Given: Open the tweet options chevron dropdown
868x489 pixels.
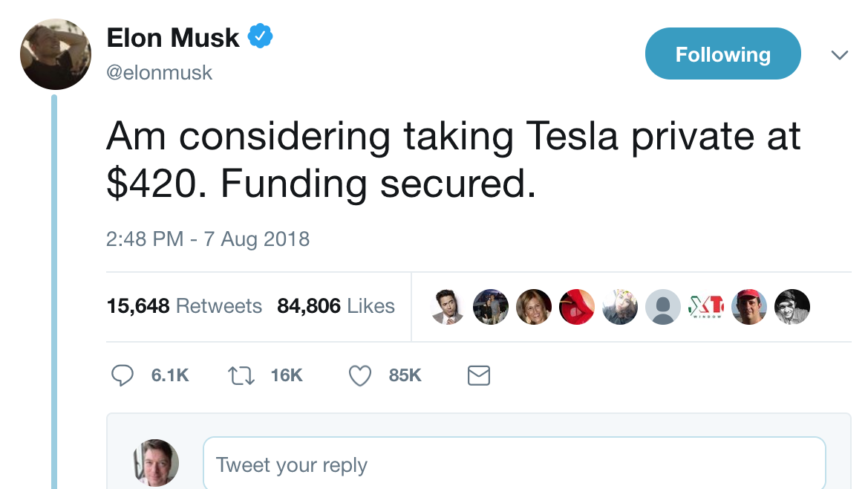Looking at the screenshot, I should pyautogui.click(x=839, y=55).
